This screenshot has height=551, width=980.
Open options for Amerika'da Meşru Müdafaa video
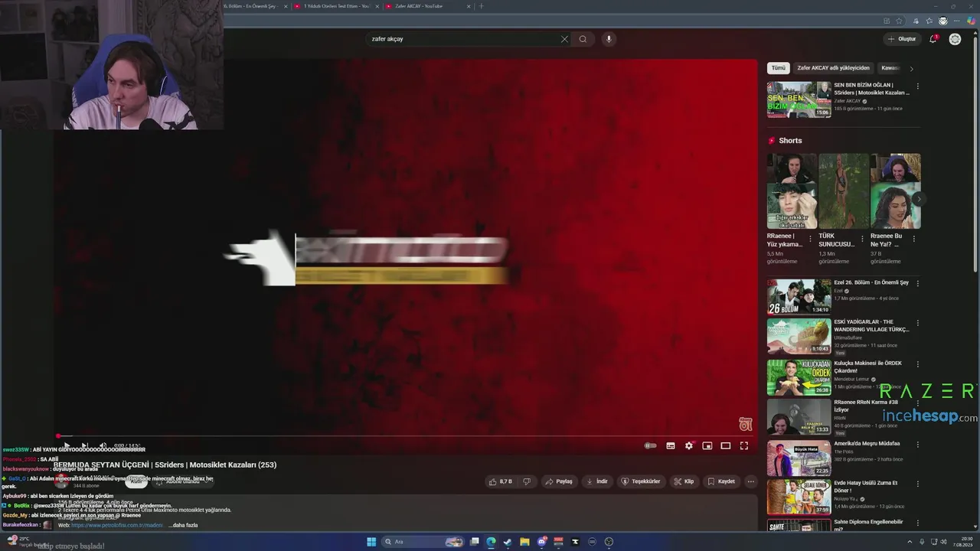point(917,444)
